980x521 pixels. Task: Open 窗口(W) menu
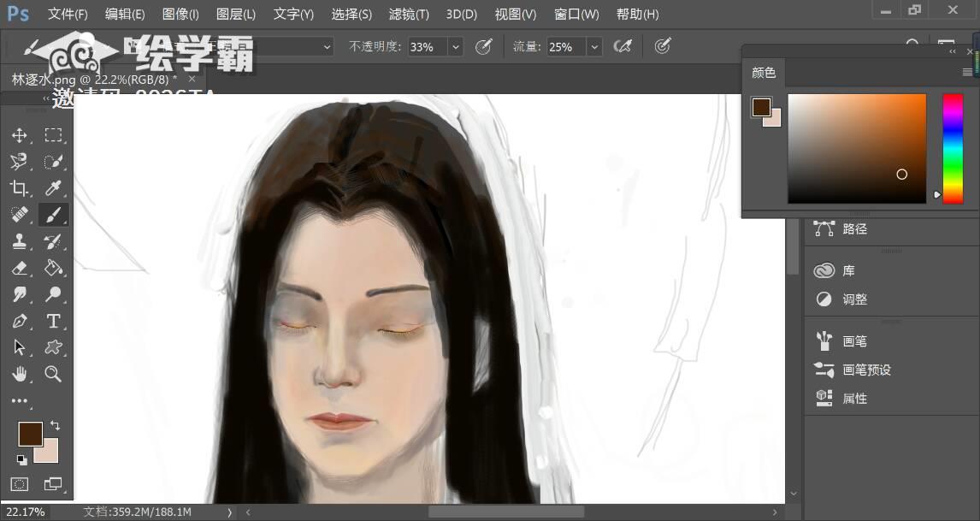tap(576, 14)
